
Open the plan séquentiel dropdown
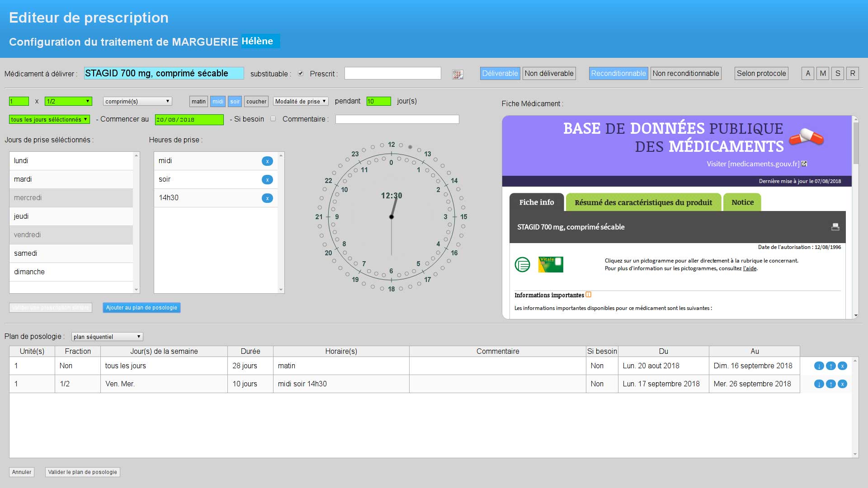point(107,337)
